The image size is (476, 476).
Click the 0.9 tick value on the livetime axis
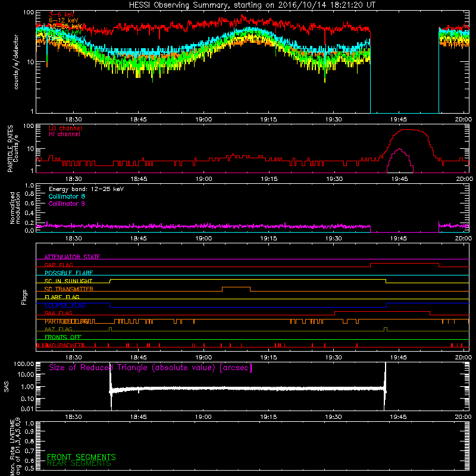[29, 431]
